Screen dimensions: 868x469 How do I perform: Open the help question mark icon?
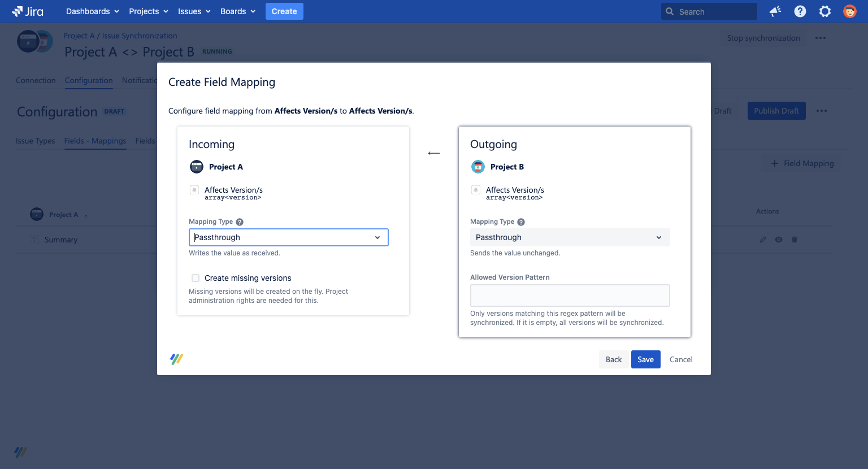[x=800, y=11]
